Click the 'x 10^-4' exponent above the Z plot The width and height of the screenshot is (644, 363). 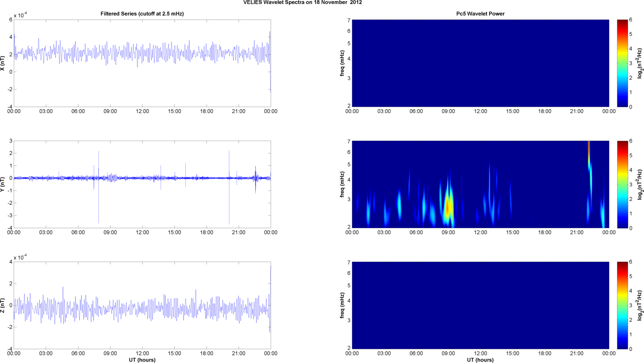pos(20,257)
